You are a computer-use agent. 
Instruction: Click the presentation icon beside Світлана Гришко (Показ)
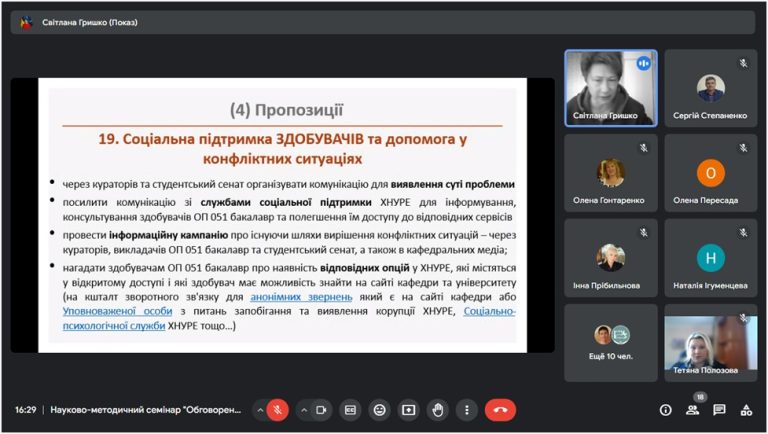click(x=26, y=23)
